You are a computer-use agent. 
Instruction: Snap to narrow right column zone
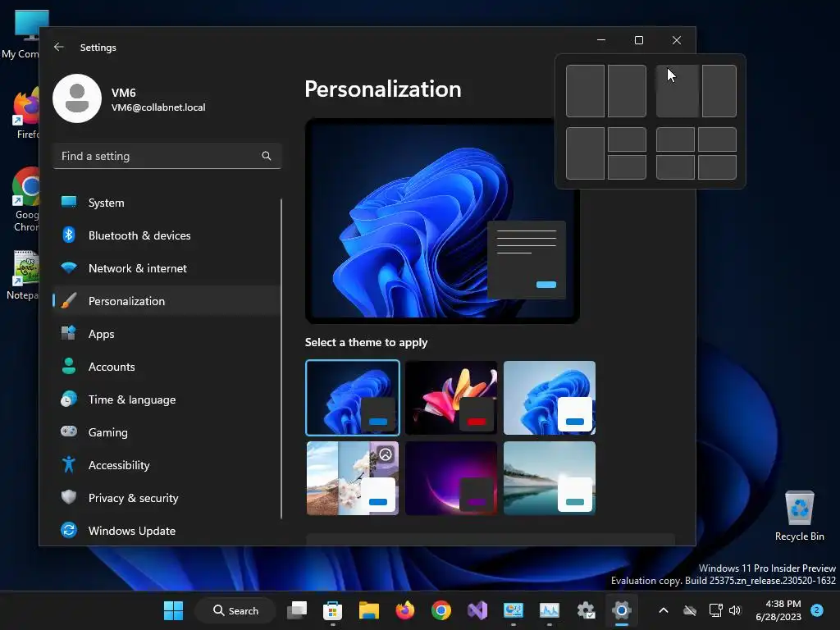[x=719, y=91]
